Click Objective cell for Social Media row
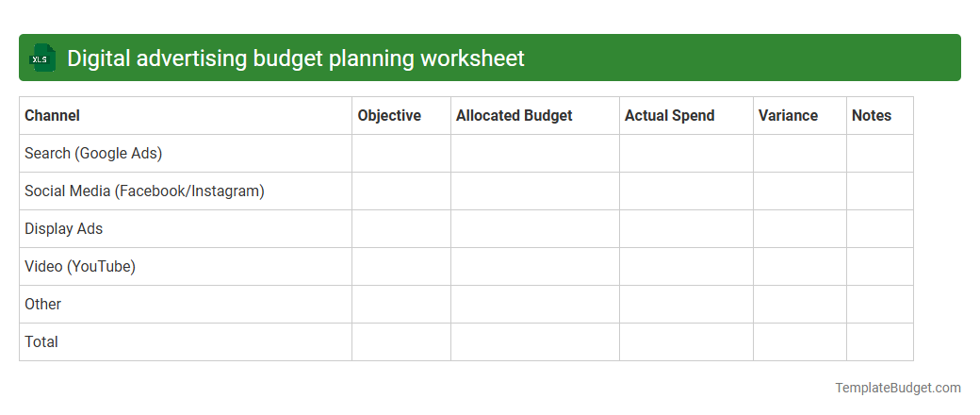 [x=401, y=191]
